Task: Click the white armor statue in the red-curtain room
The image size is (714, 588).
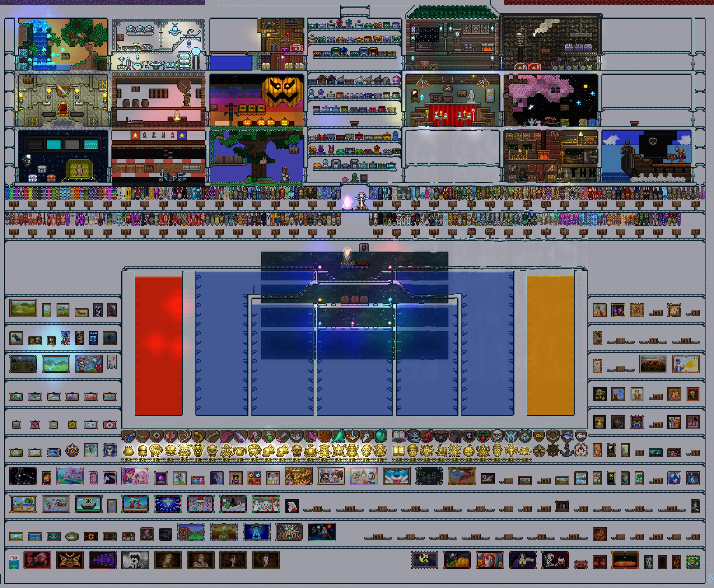Action: tap(472, 96)
